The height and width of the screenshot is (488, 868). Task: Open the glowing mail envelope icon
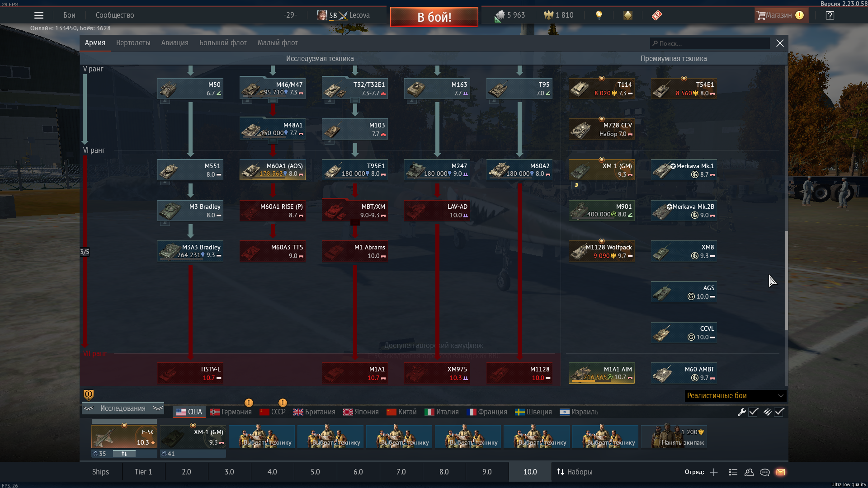click(x=781, y=472)
